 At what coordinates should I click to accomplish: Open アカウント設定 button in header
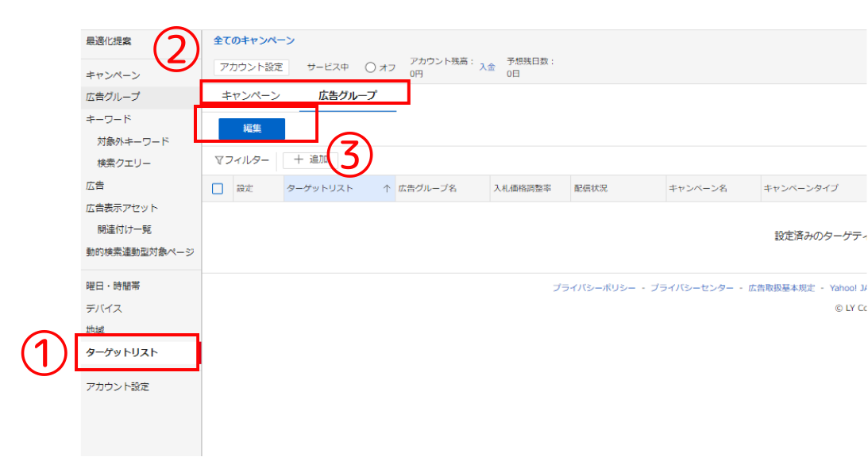[x=253, y=67]
